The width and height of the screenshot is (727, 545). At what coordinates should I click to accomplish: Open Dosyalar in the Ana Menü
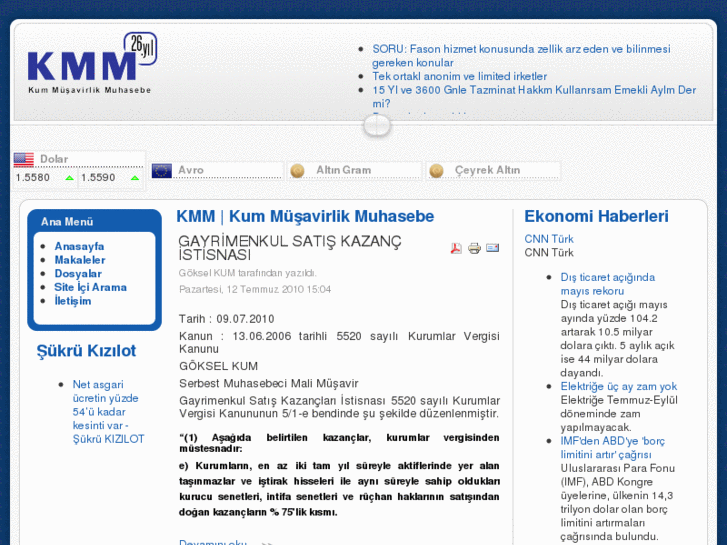point(78,274)
